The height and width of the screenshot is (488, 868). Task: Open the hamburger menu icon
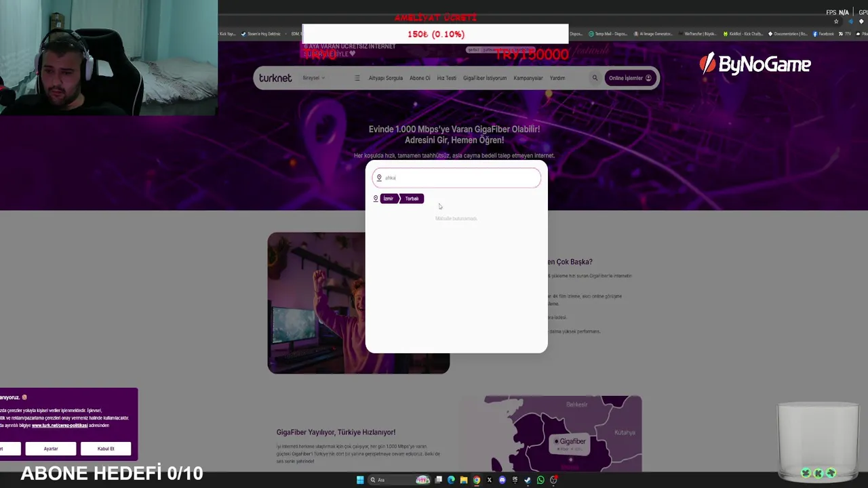(357, 78)
